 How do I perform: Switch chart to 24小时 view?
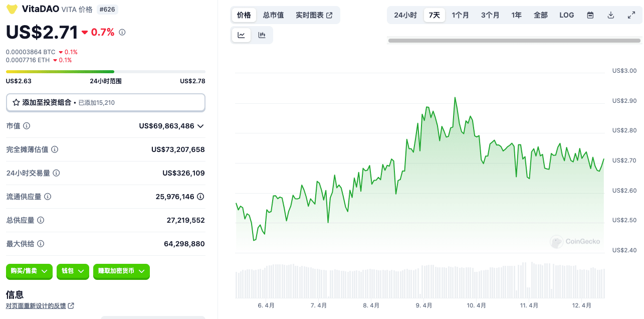coord(404,15)
